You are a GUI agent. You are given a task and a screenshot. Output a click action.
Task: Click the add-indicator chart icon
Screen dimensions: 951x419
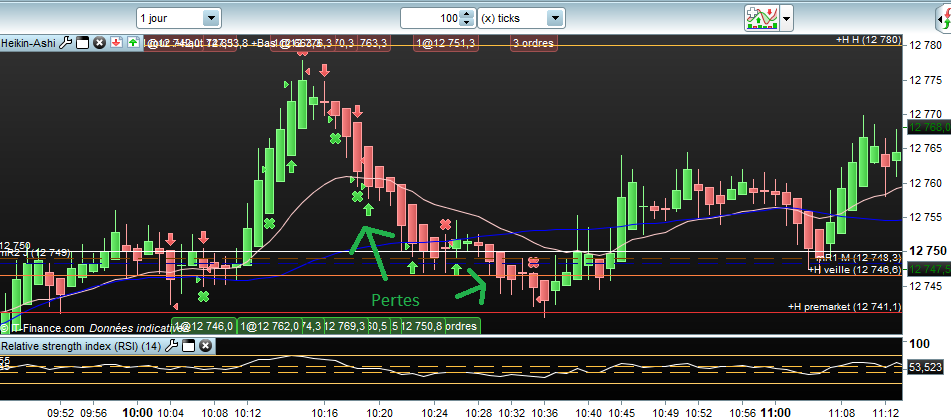tap(762, 18)
